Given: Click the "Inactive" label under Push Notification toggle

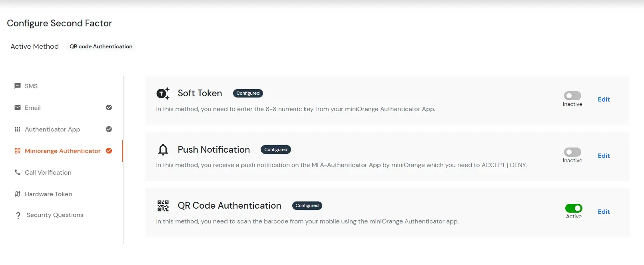Looking at the screenshot, I should 572,161.
